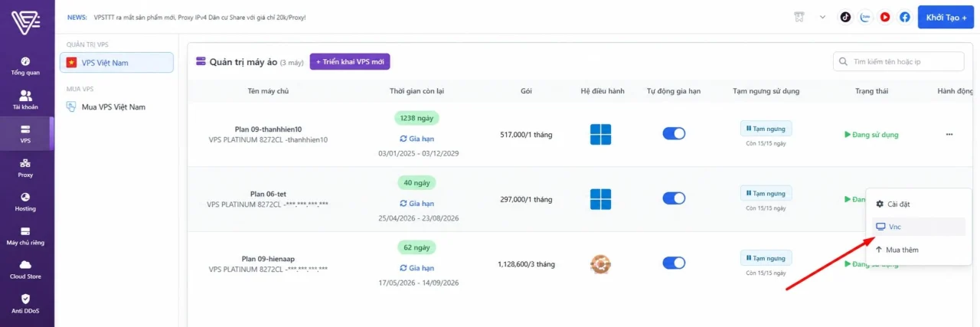Click the NEWS announcement text
Viewport: 980px width, 327px height.
tap(200, 17)
